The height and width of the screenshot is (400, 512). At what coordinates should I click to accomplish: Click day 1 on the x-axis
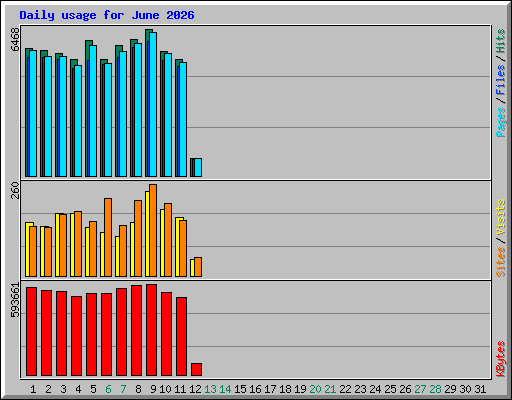point(33,389)
